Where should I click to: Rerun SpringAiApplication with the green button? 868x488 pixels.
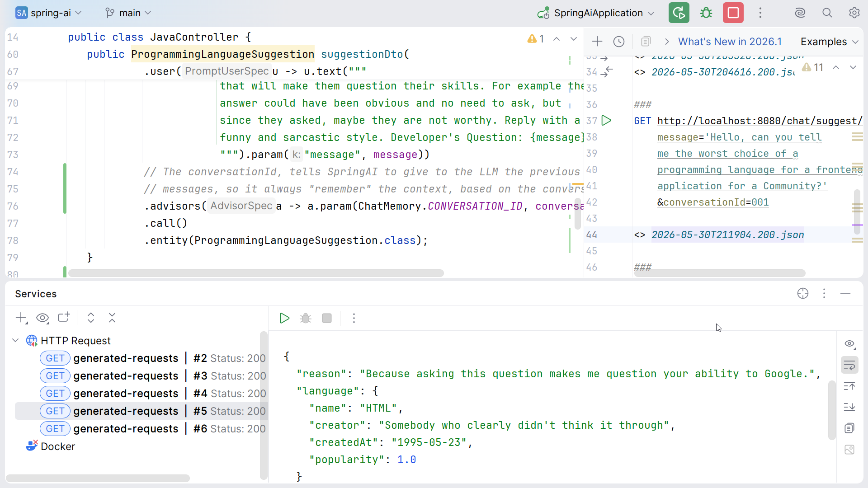[x=679, y=13]
